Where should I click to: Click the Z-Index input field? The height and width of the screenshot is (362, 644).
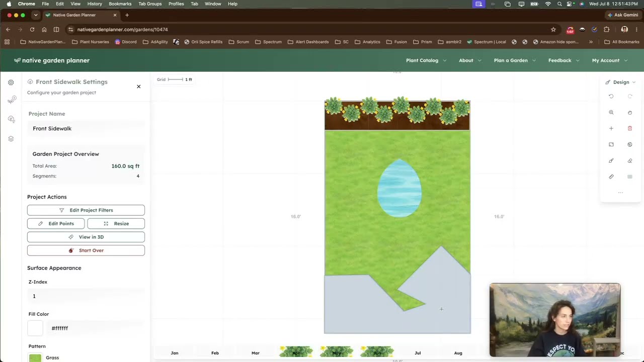86,296
